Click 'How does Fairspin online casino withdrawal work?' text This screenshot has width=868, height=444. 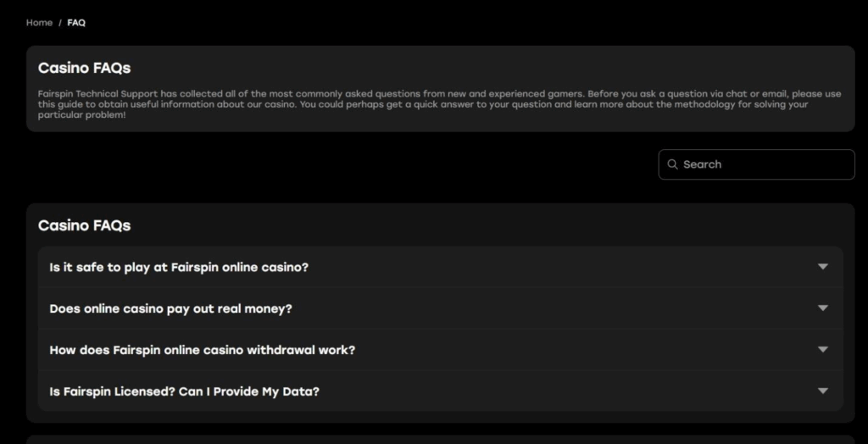point(202,350)
